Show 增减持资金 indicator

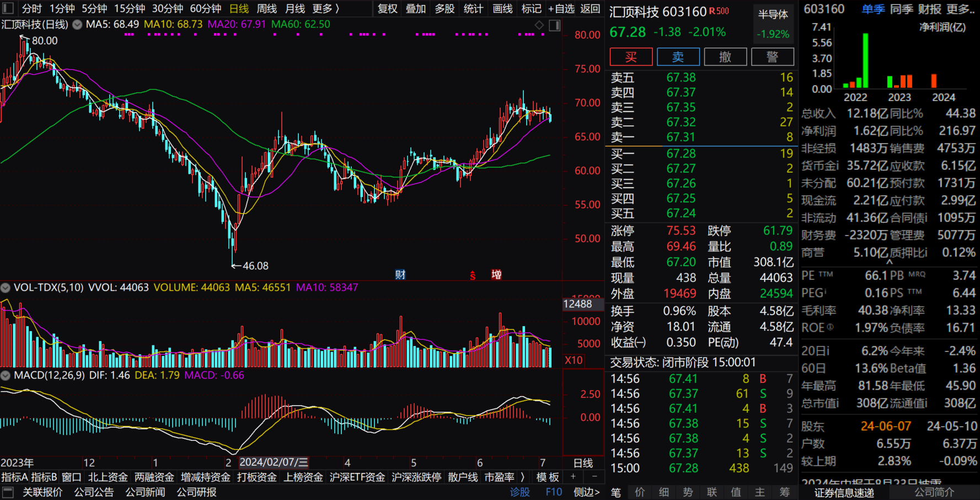click(x=205, y=477)
